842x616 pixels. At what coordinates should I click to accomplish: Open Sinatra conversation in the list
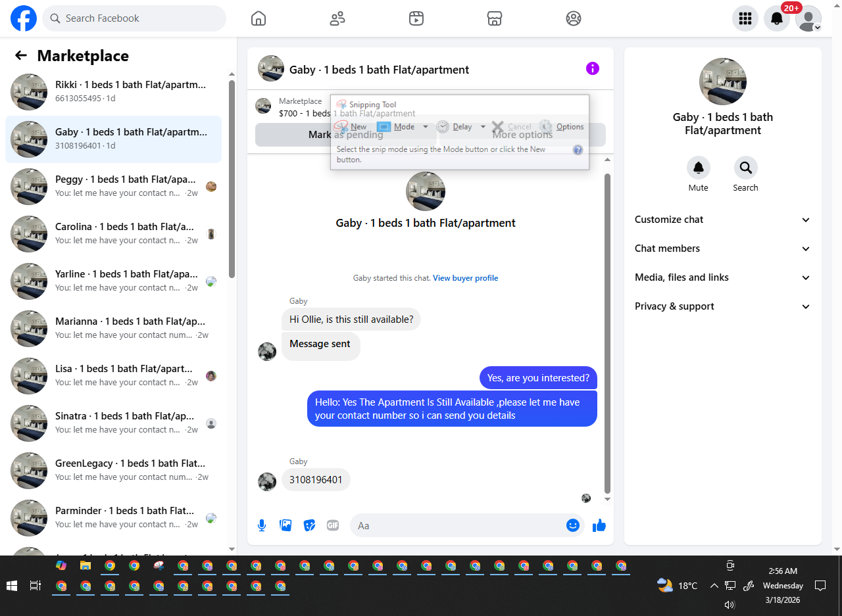point(113,423)
